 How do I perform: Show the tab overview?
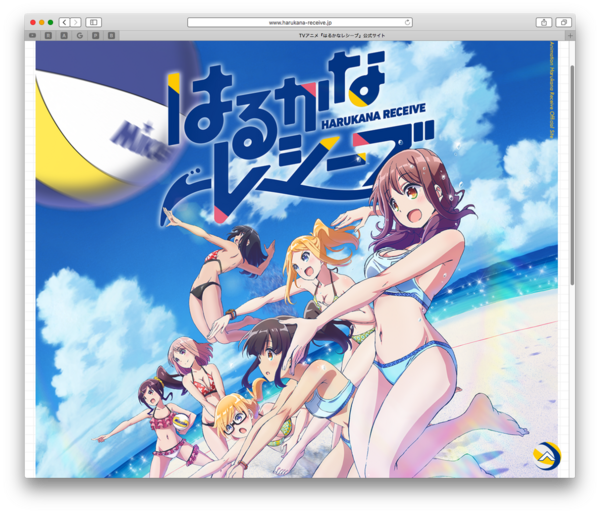(564, 22)
